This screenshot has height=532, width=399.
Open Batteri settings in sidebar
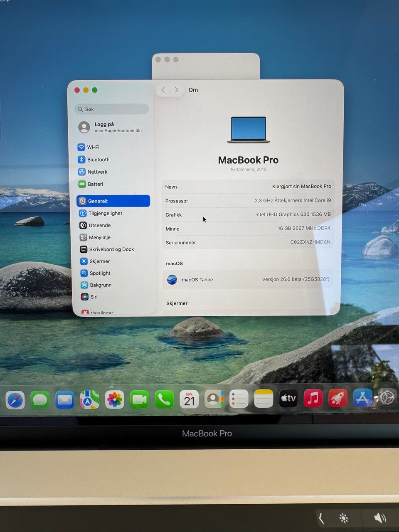coord(91,184)
